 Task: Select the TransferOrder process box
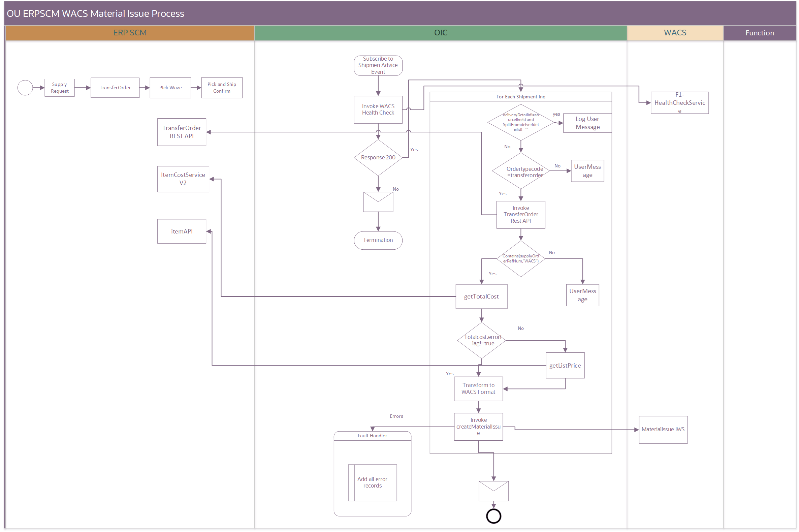click(x=115, y=88)
